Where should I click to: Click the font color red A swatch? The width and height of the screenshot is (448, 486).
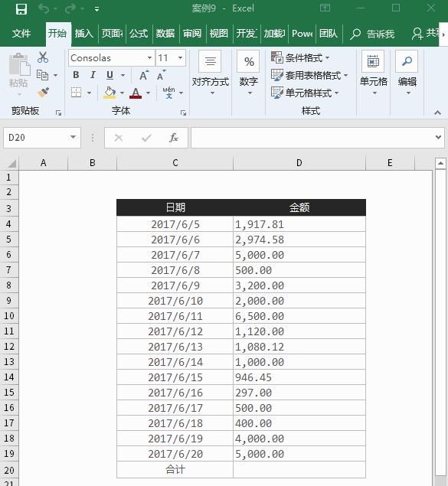[136, 93]
